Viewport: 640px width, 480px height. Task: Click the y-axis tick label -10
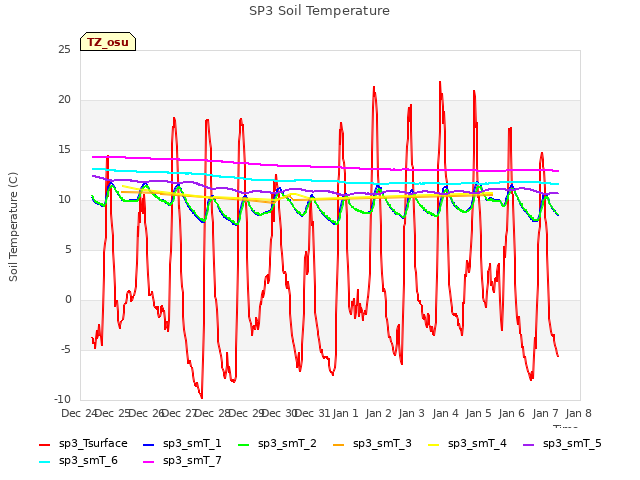[x=63, y=400]
